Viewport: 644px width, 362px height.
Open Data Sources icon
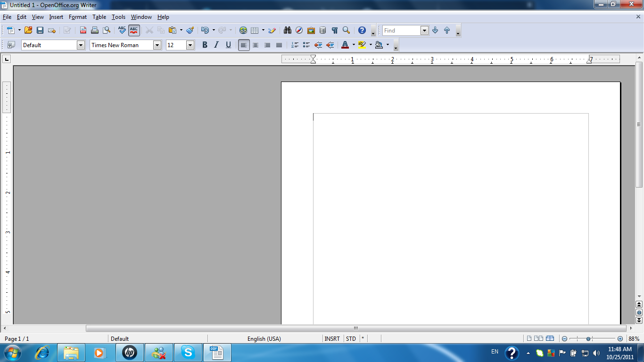point(322,30)
